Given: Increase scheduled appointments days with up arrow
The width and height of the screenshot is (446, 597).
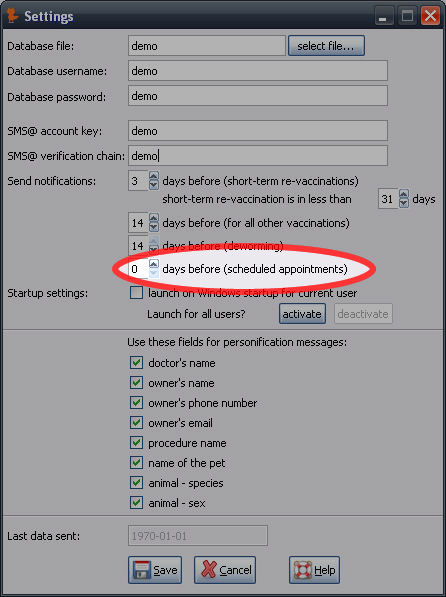Looking at the screenshot, I should point(153,264).
